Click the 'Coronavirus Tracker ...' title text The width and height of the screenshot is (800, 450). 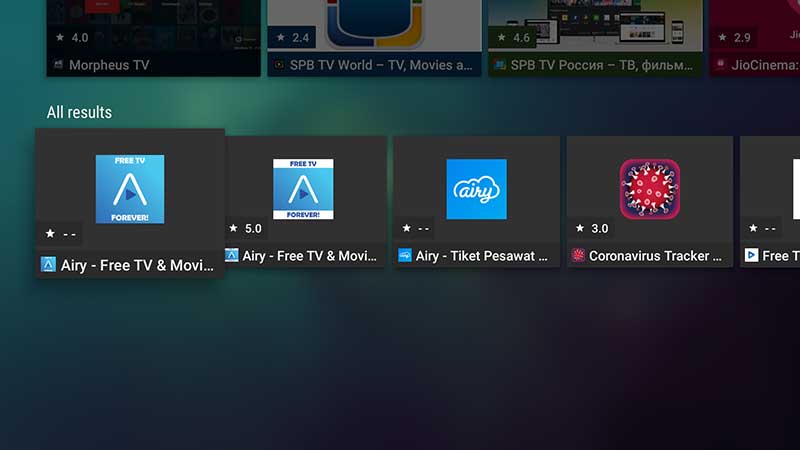656,256
